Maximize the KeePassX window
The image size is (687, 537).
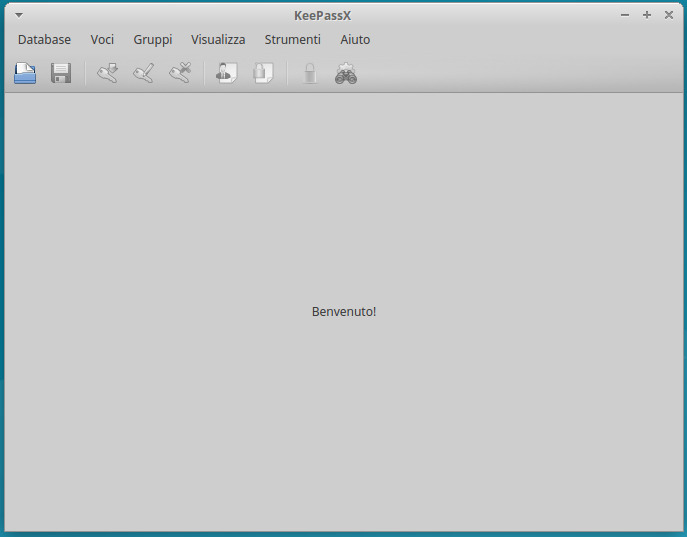647,15
